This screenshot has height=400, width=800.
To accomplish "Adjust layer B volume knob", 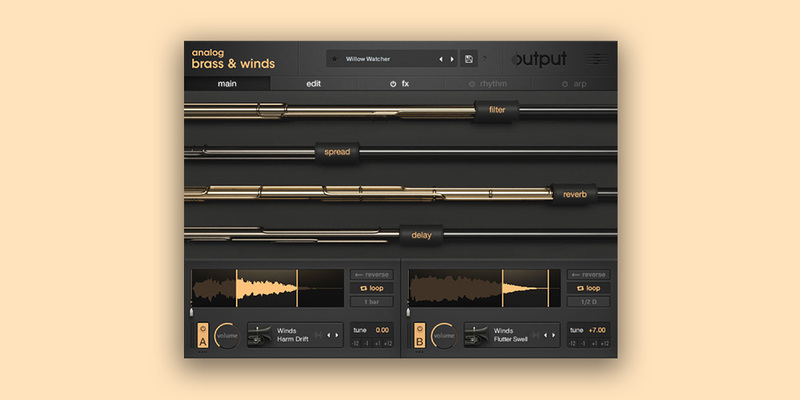I will [443, 336].
